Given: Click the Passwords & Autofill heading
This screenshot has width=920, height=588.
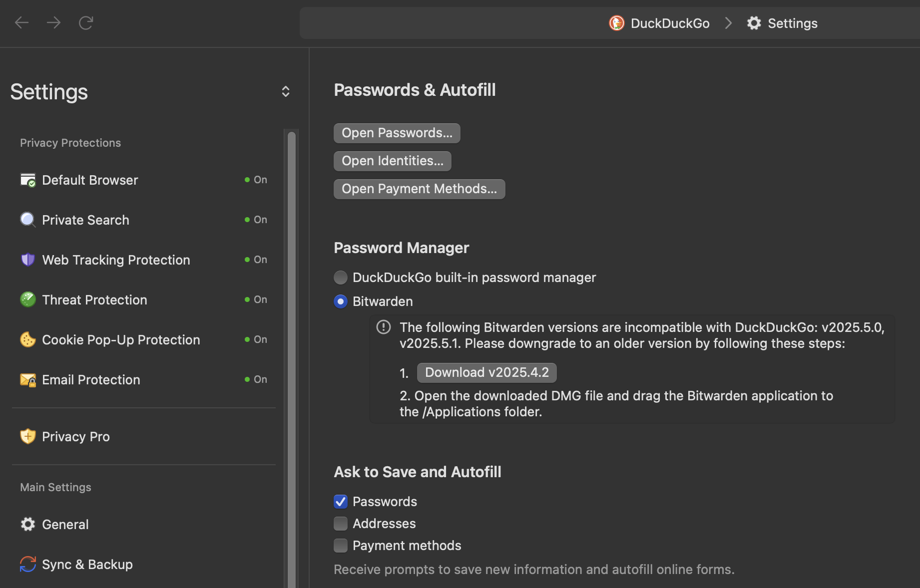Looking at the screenshot, I should [x=415, y=90].
